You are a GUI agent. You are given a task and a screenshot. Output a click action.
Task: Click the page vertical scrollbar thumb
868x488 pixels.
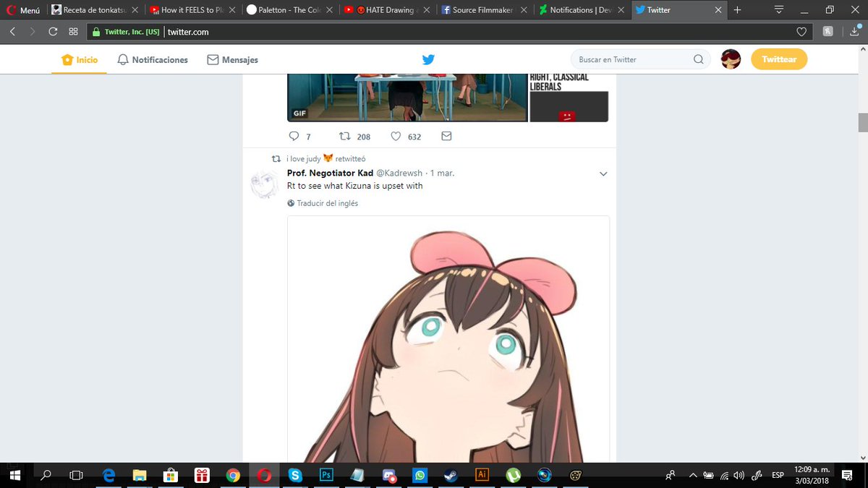point(862,123)
